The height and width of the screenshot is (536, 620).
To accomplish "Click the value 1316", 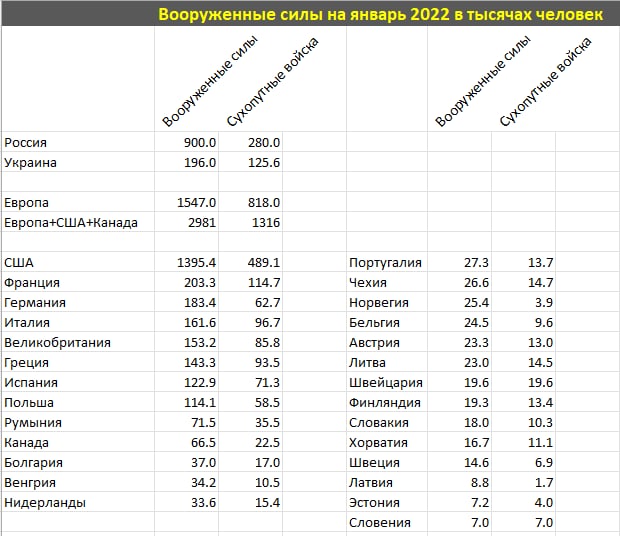I will (266, 223).
